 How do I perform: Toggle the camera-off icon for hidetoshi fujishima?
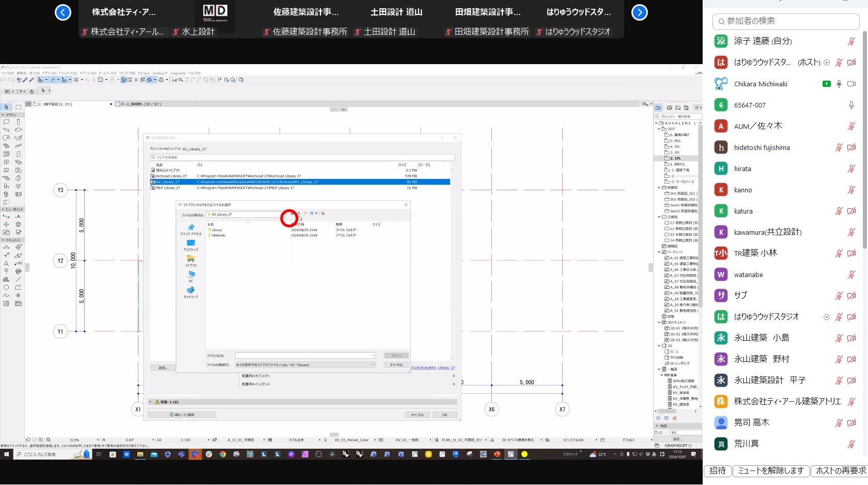point(851,147)
